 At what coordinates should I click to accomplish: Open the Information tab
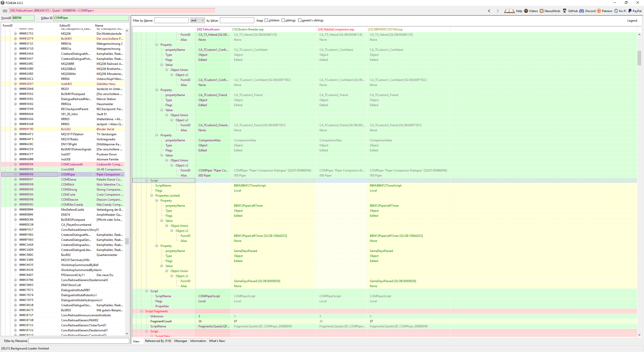click(198, 341)
